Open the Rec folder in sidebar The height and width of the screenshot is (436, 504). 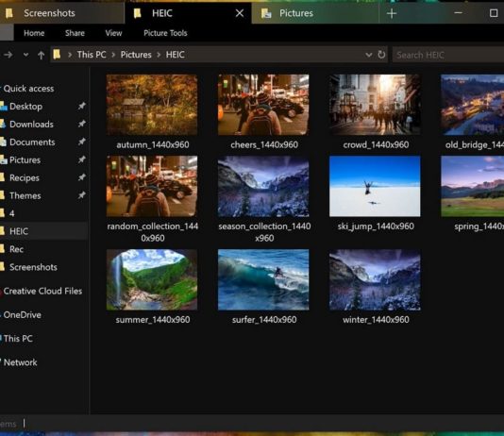click(16, 249)
